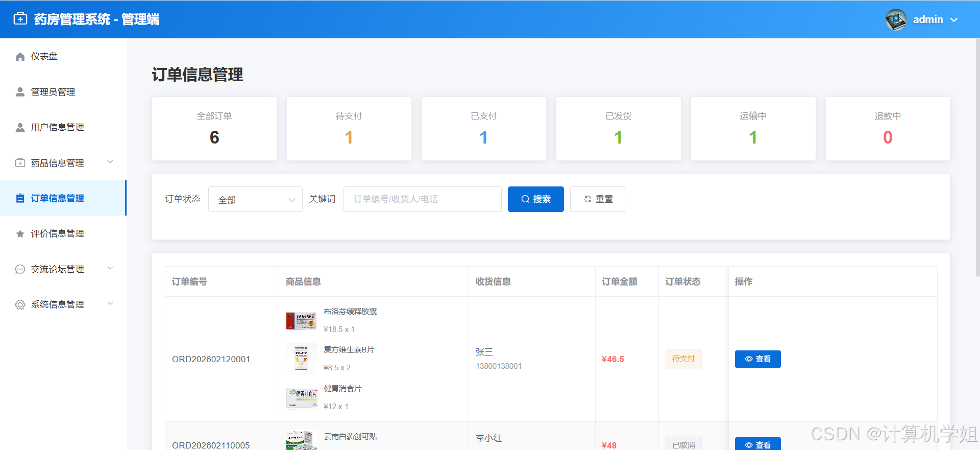
Task: Click the 复方维生素B片 product name
Action: [349, 349]
